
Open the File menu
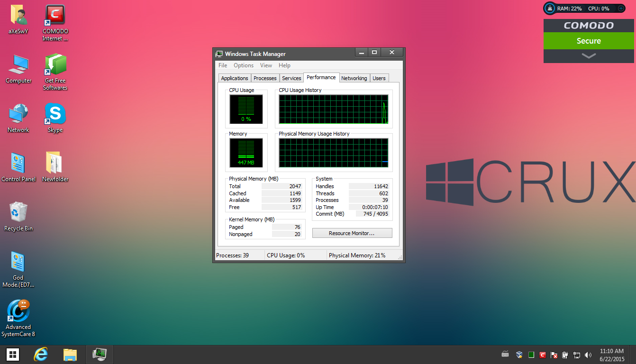point(223,65)
